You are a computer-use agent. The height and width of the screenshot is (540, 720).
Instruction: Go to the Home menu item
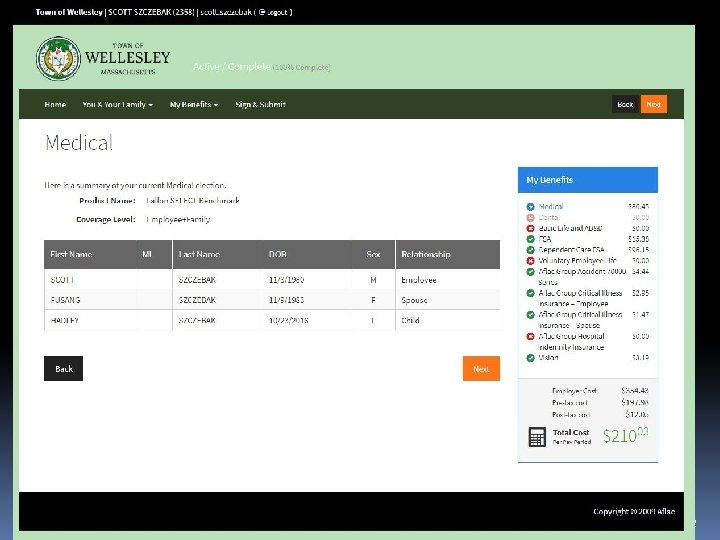[x=55, y=105]
